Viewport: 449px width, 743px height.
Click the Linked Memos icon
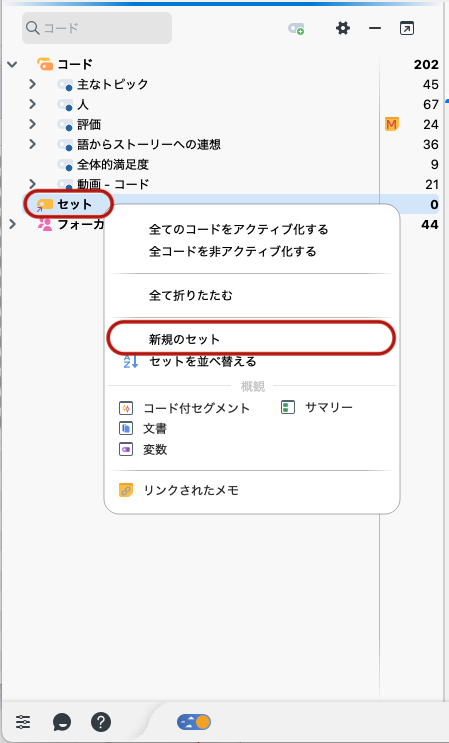126,490
